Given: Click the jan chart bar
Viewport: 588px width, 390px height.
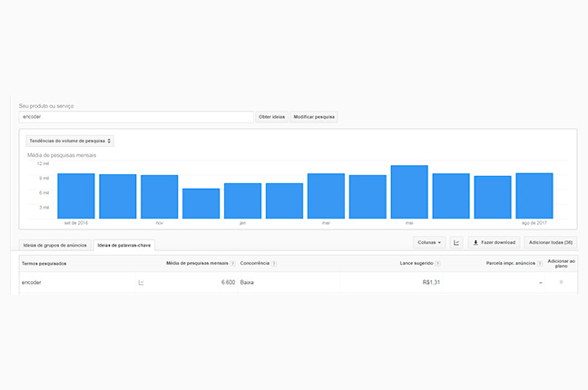Looking at the screenshot, I should point(242,201).
